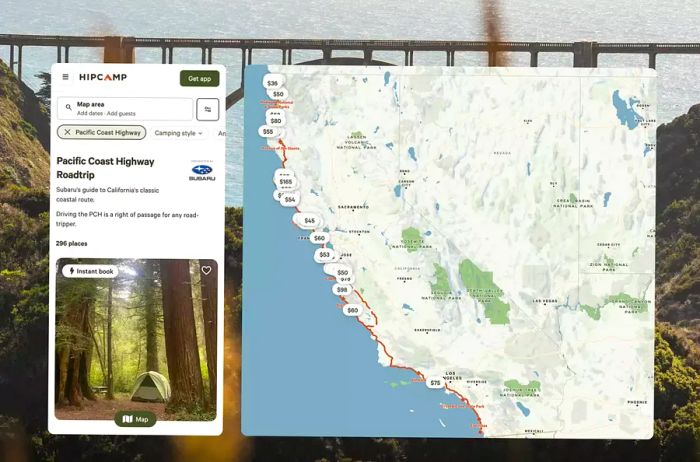The width and height of the screenshot is (700, 462).
Task: Click the $98 price marker
Action: pyautogui.click(x=342, y=290)
